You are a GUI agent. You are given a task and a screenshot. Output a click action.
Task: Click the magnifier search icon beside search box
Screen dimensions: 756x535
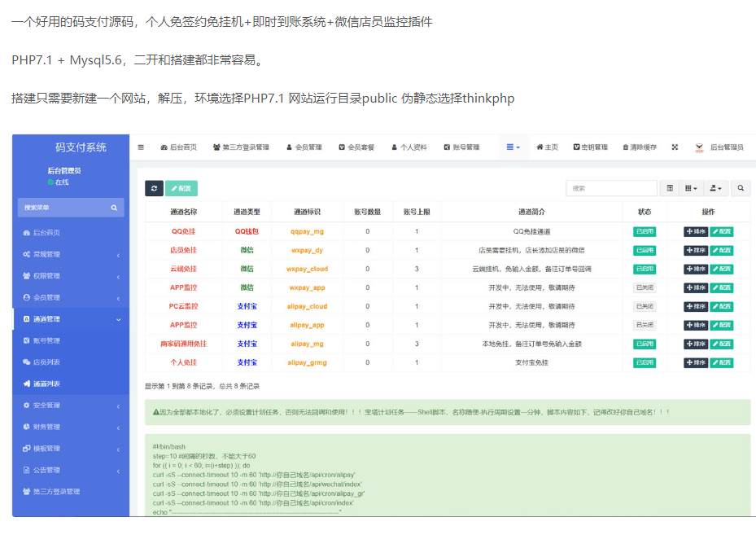pyautogui.click(x=740, y=188)
